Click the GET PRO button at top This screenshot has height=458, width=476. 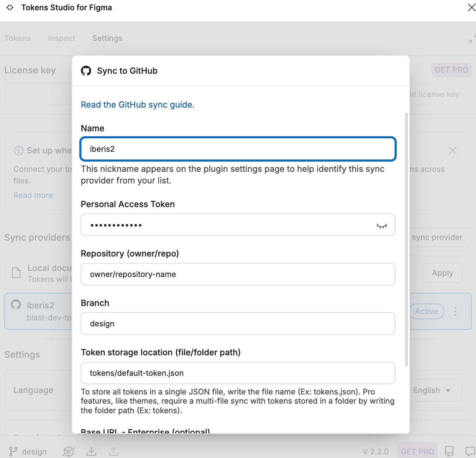pyautogui.click(x=451, y=70)
